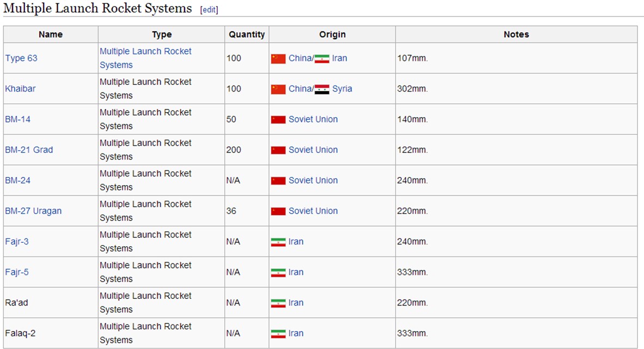Click the Soviet flag in BM-24 row

(278, 181)
